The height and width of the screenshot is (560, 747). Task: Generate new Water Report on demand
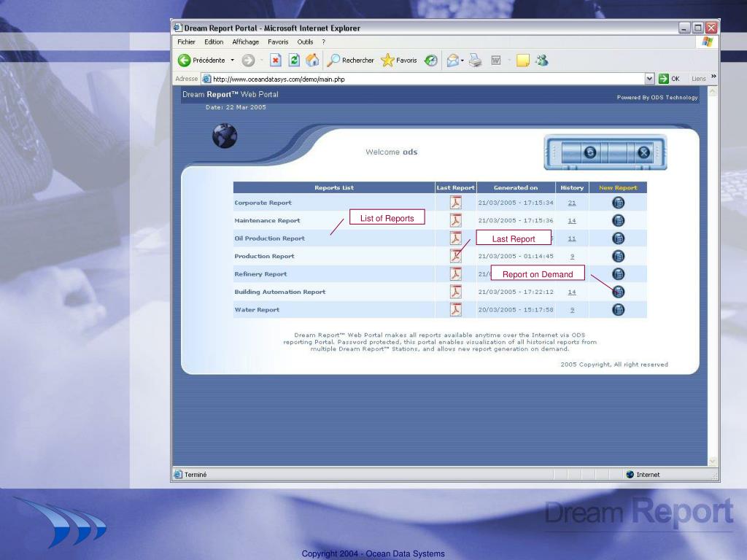(x=618, y=309)
